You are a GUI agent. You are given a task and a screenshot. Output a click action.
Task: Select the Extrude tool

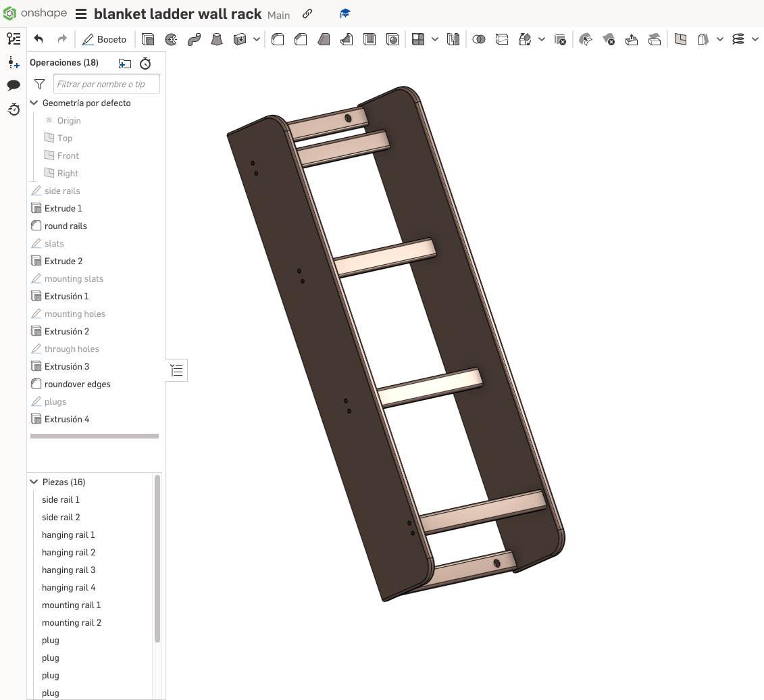point(148,39)
